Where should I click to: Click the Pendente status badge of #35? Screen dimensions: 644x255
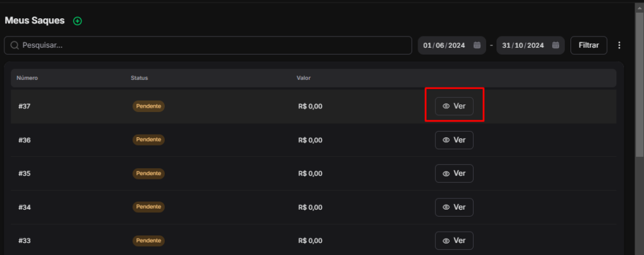pos(148,173)
